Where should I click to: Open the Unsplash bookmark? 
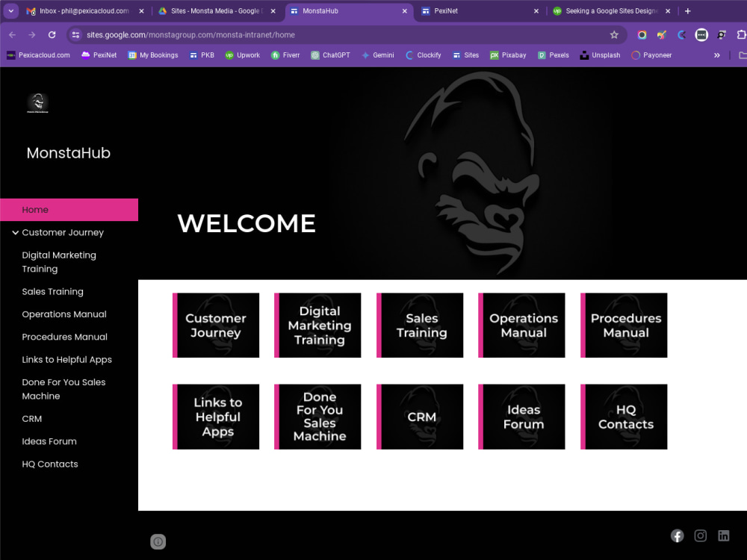point(601,55)
